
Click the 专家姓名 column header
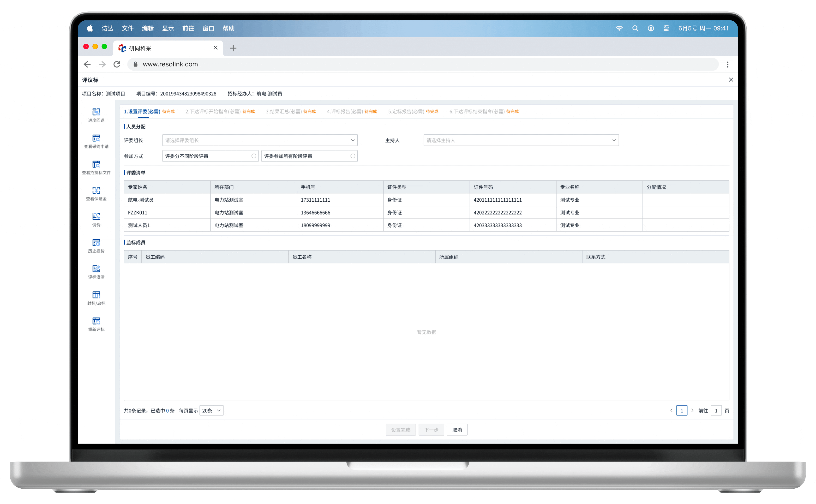167,187
